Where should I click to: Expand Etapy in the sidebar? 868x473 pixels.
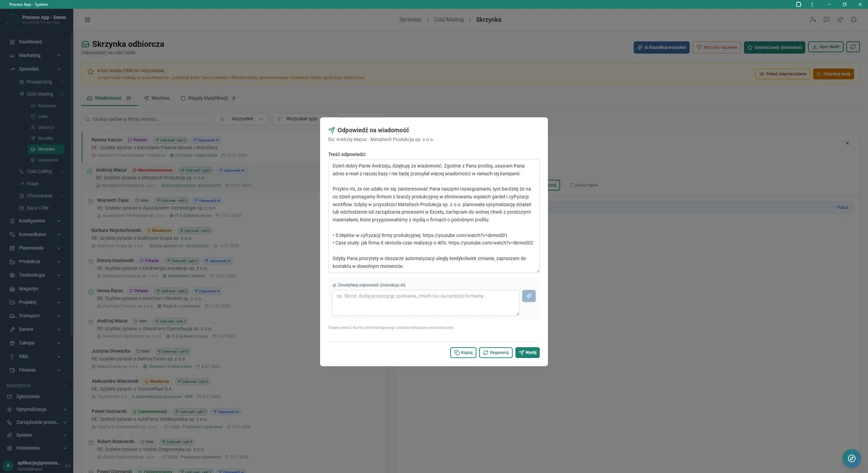click(x=41, y=183)
